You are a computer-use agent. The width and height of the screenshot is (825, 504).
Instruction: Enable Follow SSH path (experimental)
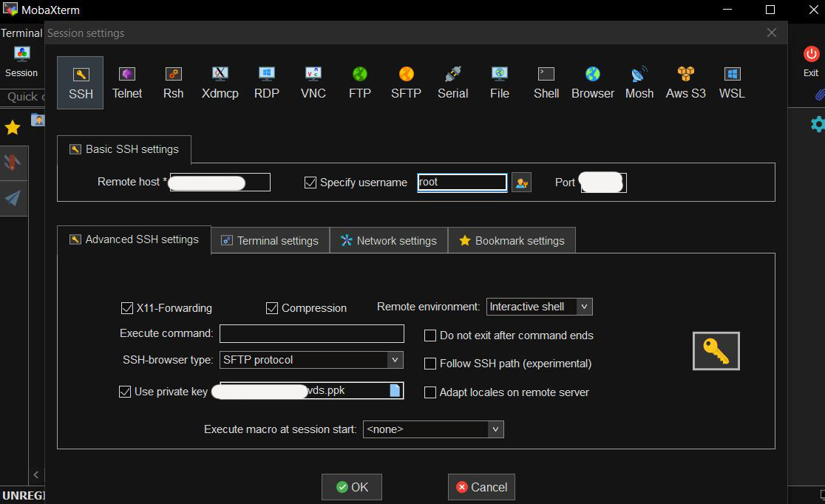coord(430,364)
